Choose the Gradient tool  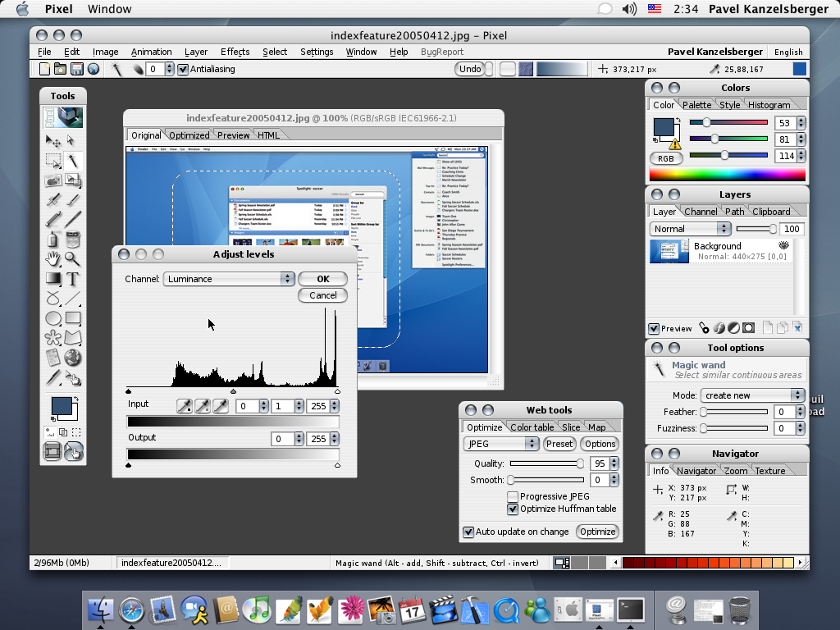pos(53,279)
